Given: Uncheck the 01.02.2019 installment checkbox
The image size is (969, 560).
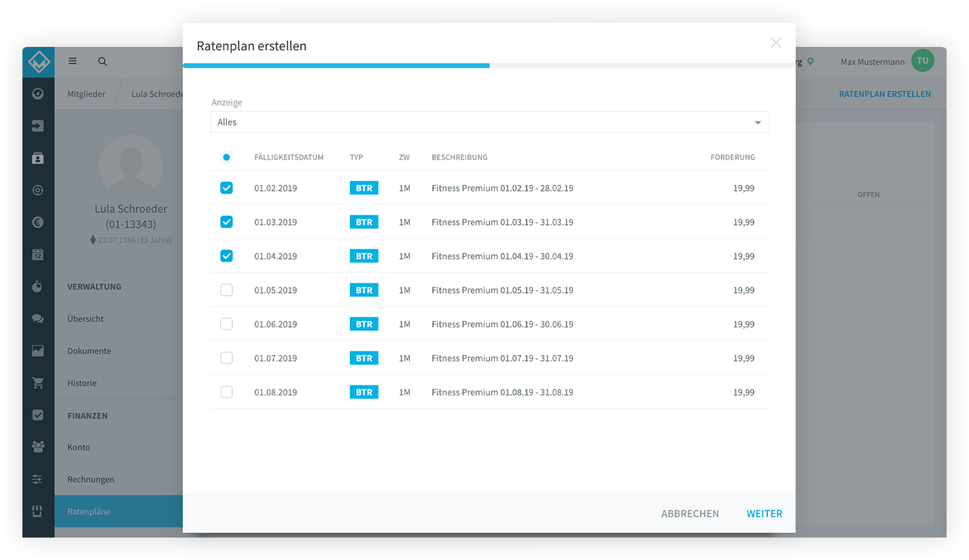Looking at the screenshot, I should click(226, 188).
